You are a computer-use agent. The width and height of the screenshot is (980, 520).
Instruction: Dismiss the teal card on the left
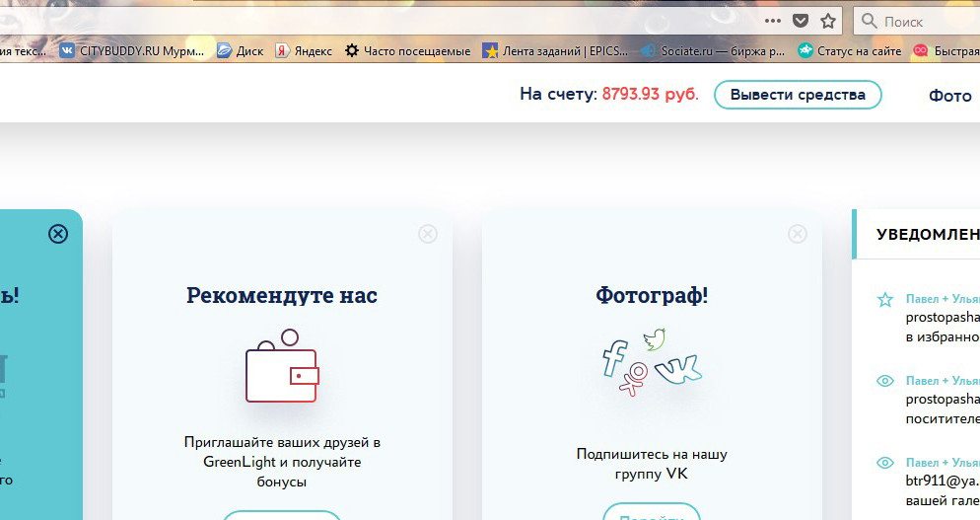pos(58,234)
